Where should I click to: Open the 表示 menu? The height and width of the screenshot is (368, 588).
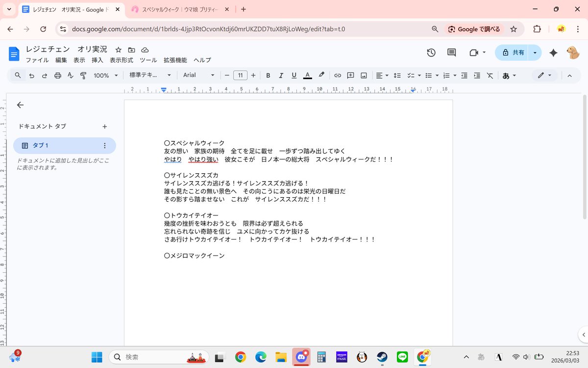pos(79,60)
